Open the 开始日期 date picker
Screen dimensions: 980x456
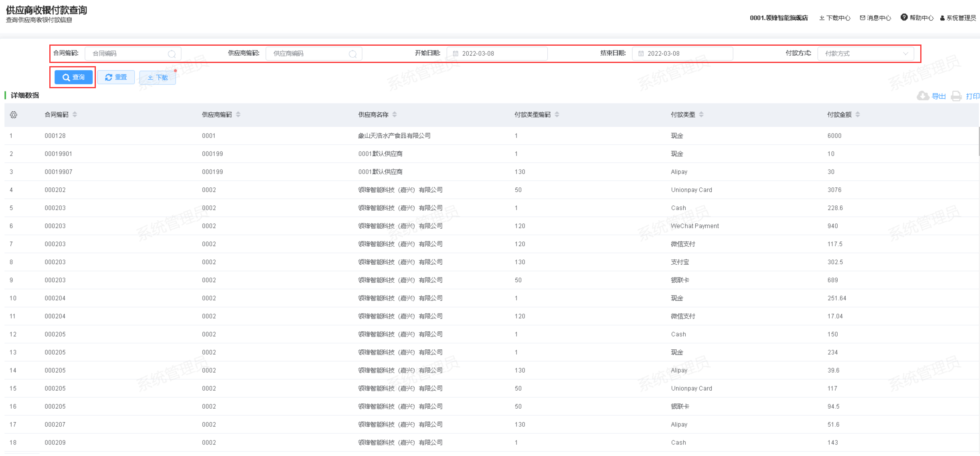497,53
